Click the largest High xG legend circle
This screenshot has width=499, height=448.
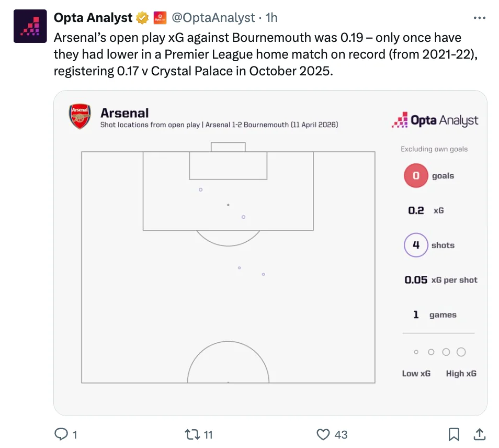(461, 352)
